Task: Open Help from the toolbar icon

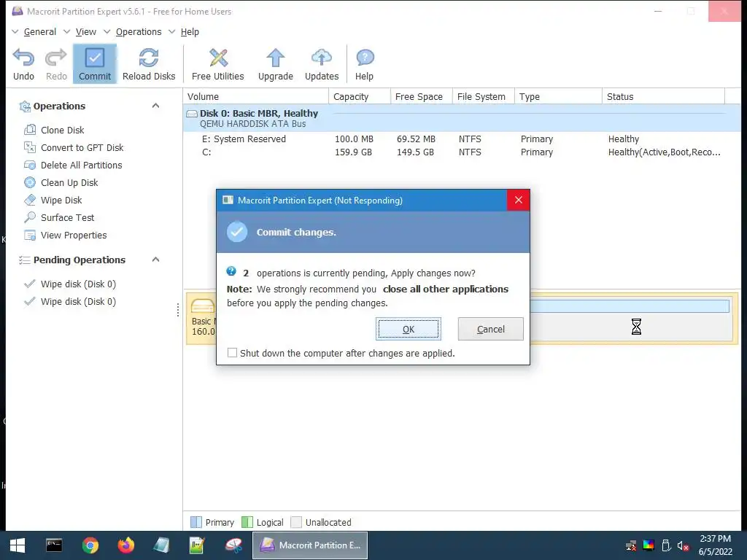Action: point(365,58)
